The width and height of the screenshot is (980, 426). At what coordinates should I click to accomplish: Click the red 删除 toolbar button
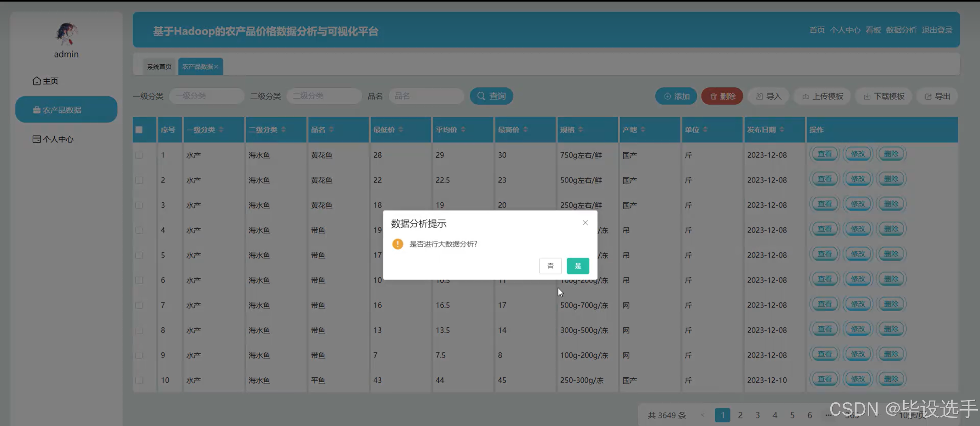[722, 96]
